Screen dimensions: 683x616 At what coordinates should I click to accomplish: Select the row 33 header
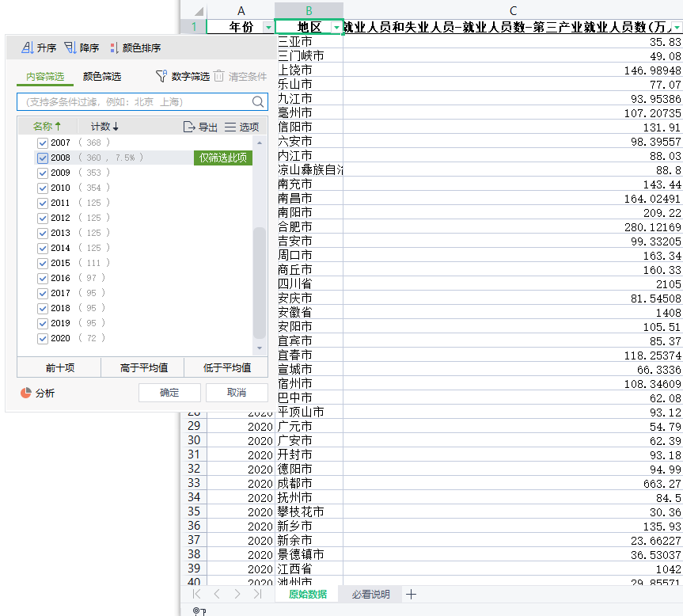tap(194, 483)
